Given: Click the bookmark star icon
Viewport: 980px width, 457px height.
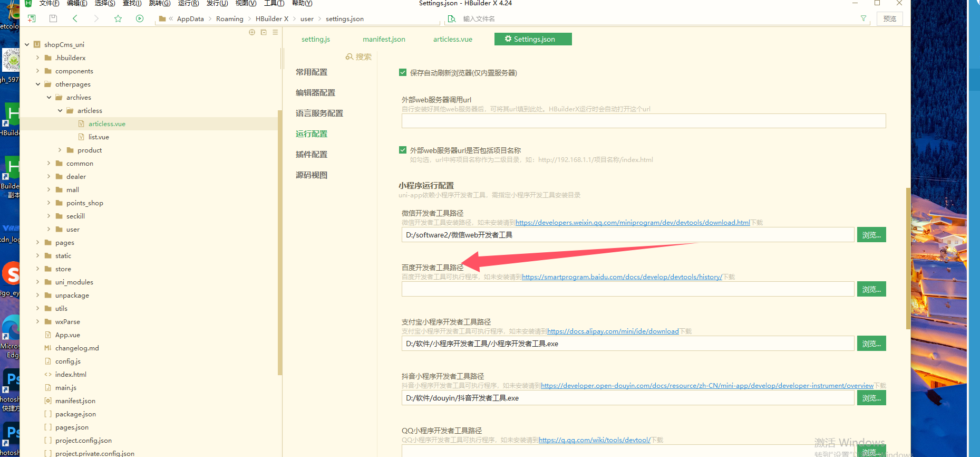Looking at the screenshot, I should coord(118,18).
